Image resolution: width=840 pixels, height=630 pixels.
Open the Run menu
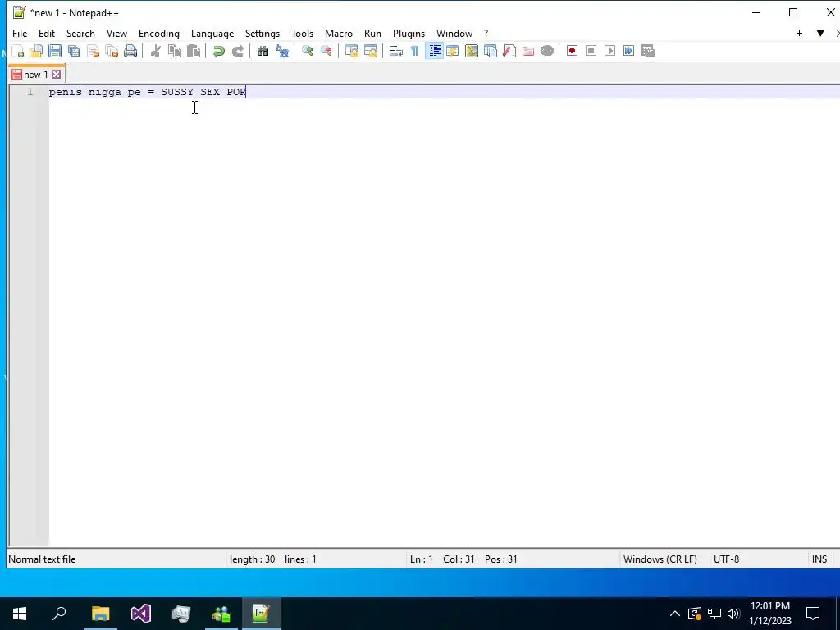click(373, 33)
